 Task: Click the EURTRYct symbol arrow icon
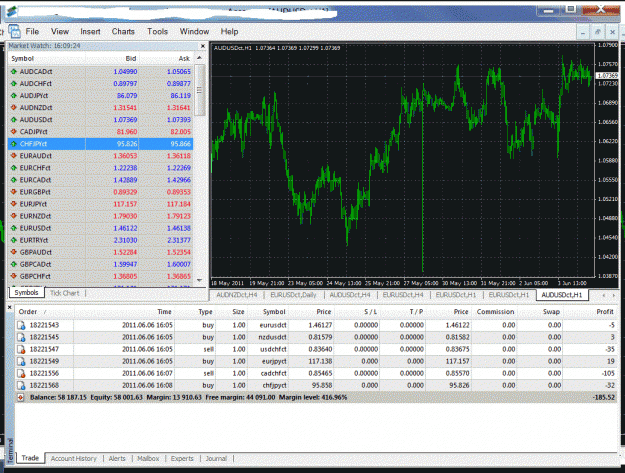14,240
